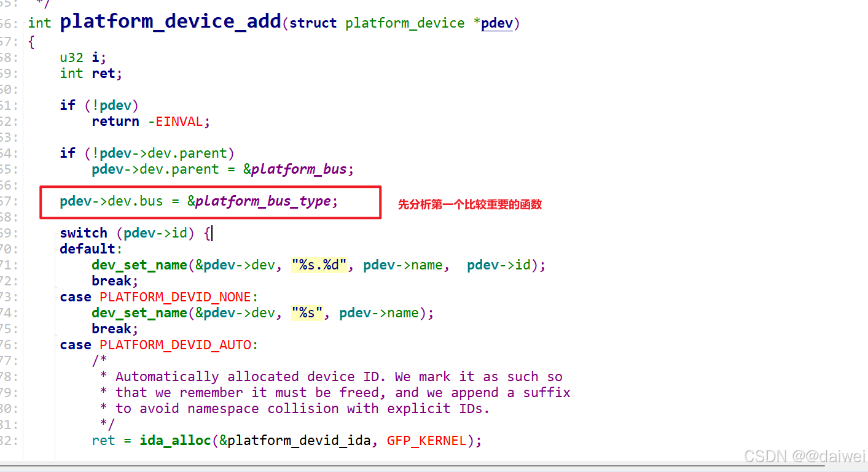Click the underlined pdev parameter in the signature

(497, 24)
